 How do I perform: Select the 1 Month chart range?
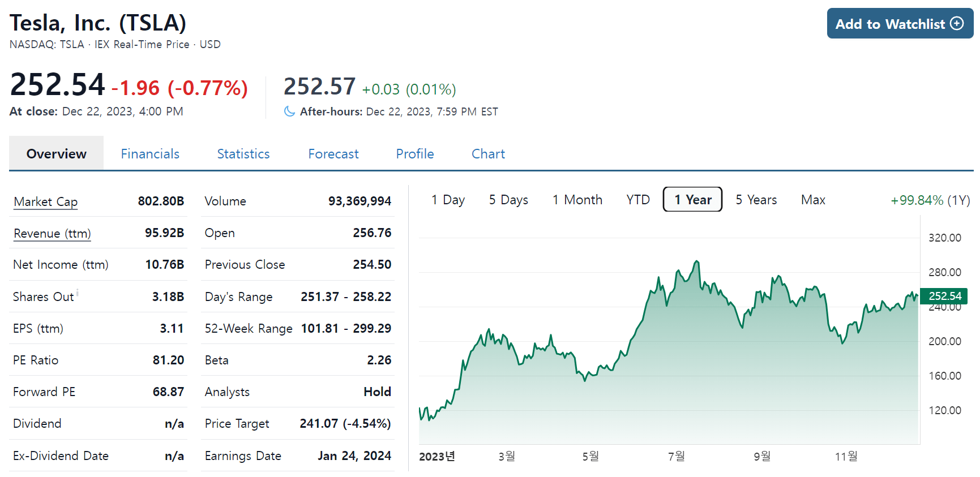click(x=577, y=200)
